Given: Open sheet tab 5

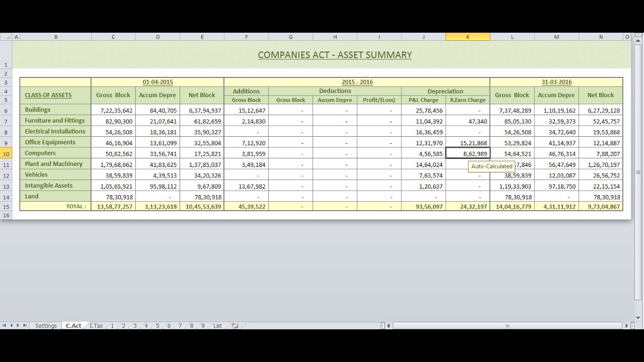Looking at the screenshot, I should coord(157,326).
